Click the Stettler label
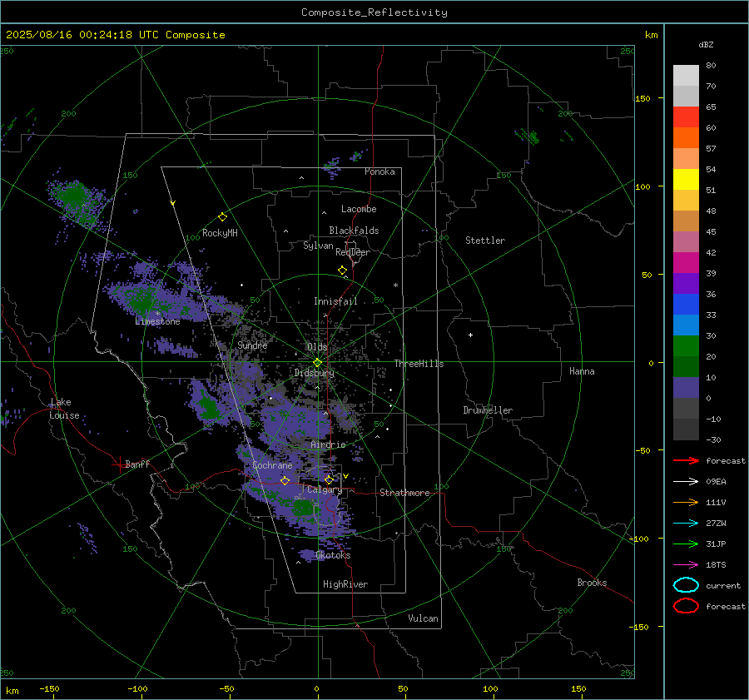Image resolution: width=749 pixels, height=700 pixels. [485, 241]
